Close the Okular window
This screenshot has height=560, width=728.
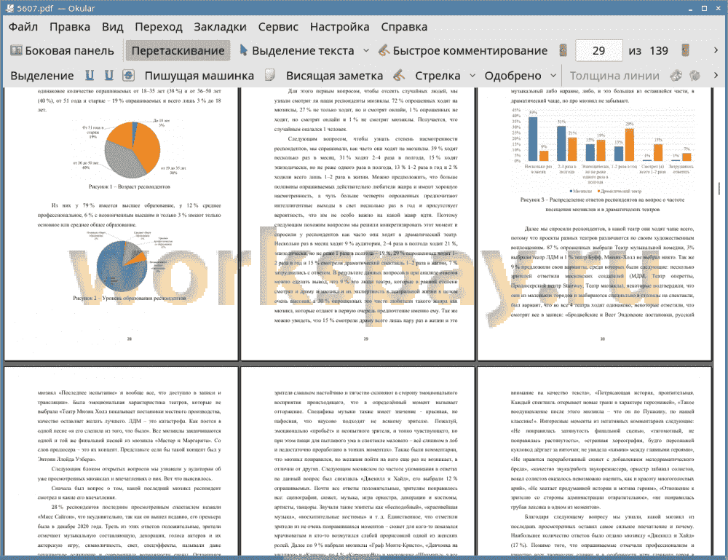(x=718, y=8)
